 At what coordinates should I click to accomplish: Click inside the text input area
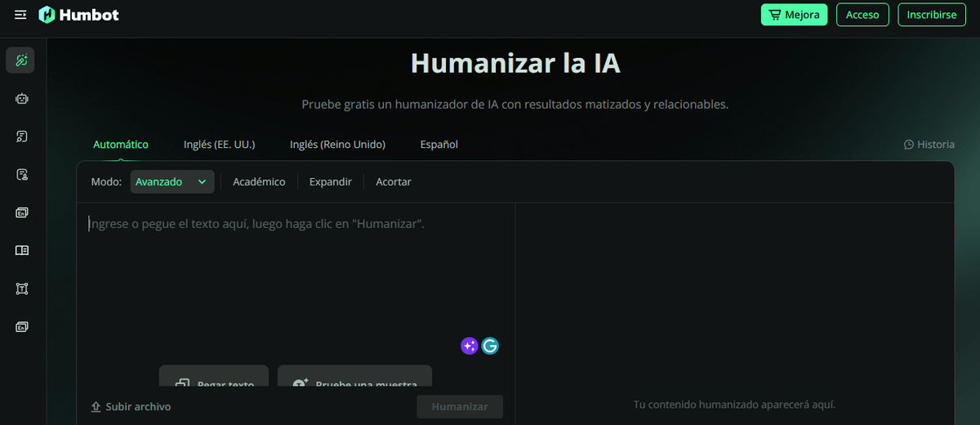click(x=294, y=278)
